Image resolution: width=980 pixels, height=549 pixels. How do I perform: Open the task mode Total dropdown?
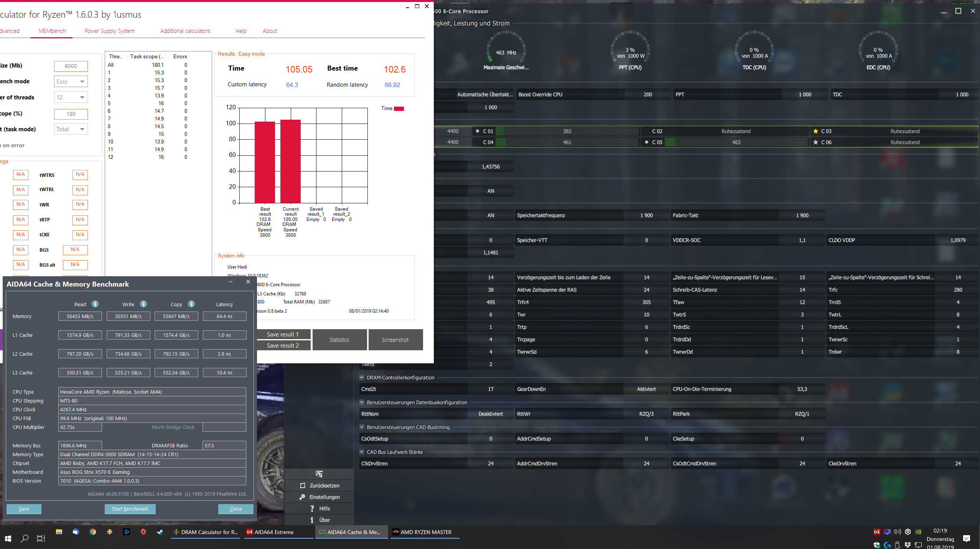click(x=71, y=129)
